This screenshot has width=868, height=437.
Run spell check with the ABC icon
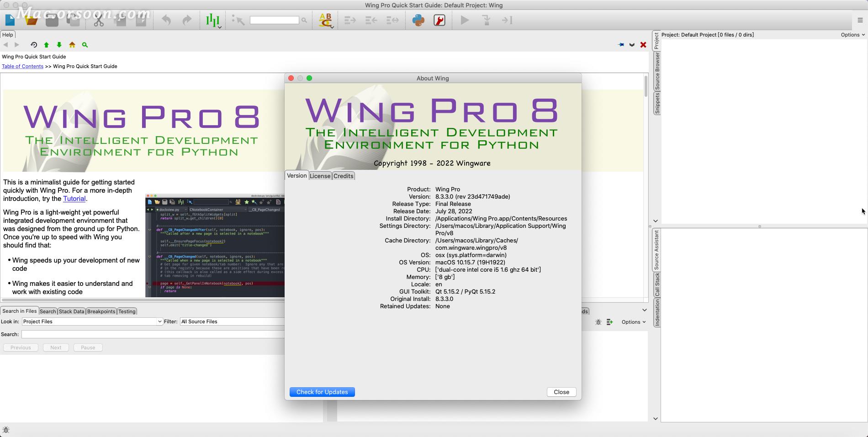pyautogui.click(x=324, y=20)
